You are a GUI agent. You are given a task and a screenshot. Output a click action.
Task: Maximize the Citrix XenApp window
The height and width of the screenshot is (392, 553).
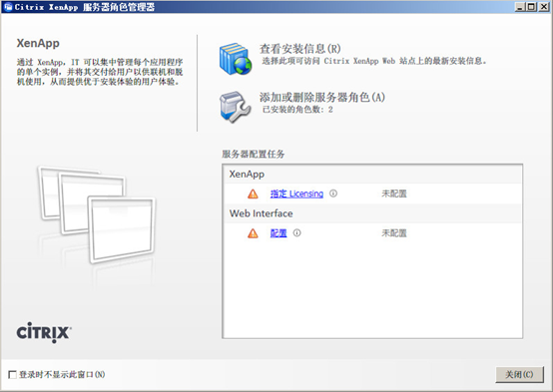tap(531, 7)
